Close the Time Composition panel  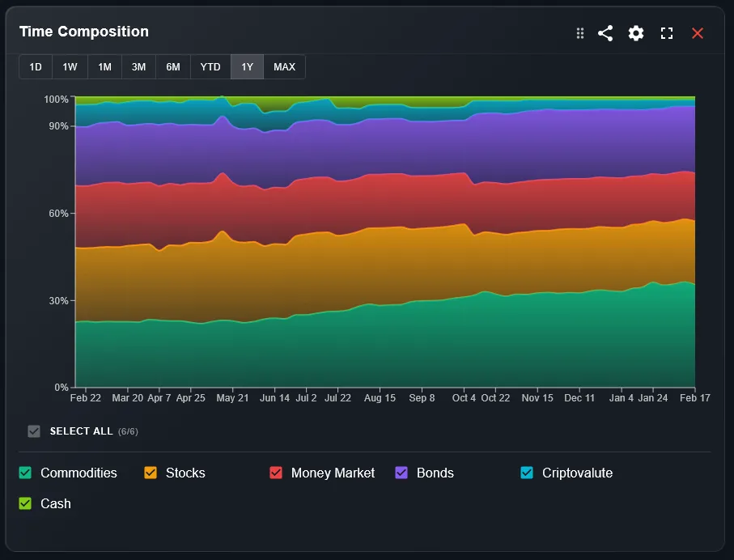(x=697, y=33)
